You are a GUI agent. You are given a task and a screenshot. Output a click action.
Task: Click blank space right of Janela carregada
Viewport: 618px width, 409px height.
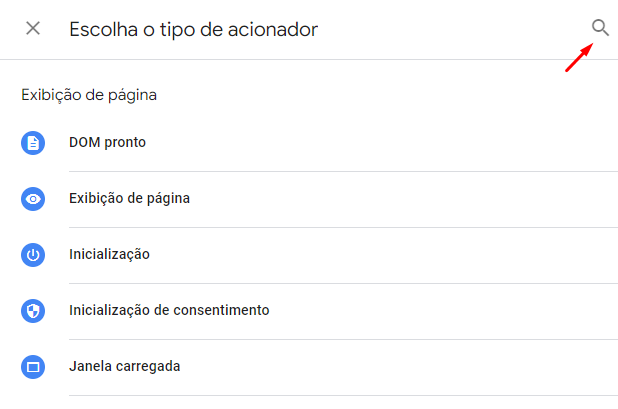point(399,366)
